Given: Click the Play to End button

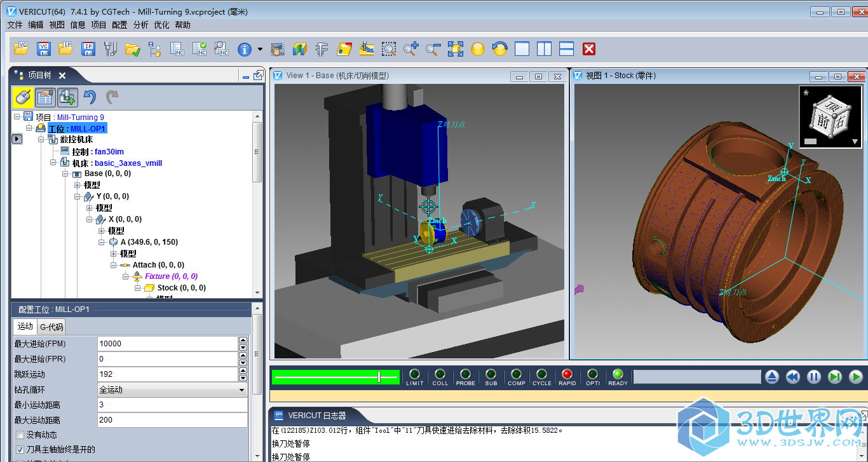Looking at the screenshot, I should point(856,377).
